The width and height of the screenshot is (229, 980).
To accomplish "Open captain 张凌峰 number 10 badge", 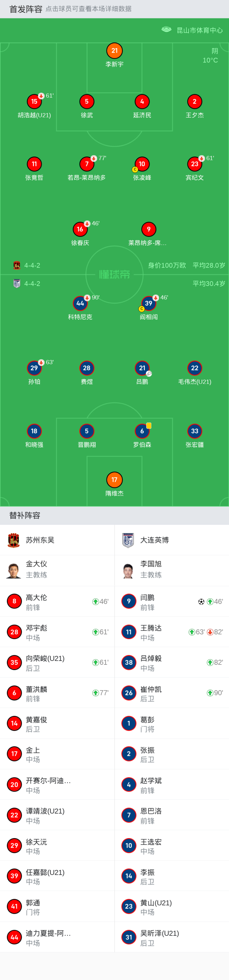I will click(x=142, y=164).
